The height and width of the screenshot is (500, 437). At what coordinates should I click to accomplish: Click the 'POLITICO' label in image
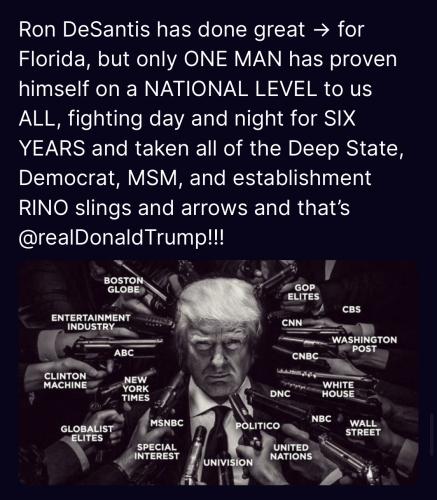coord(258,426)
